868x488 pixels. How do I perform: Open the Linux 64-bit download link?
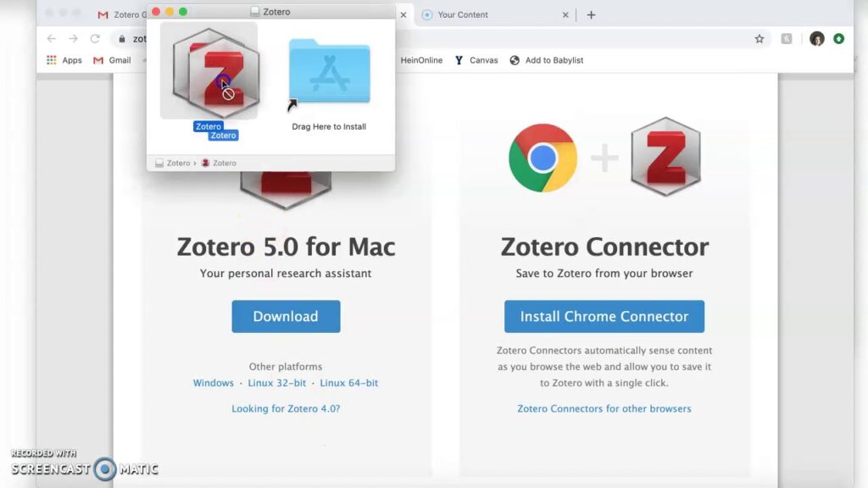click(x=348, y=383)
